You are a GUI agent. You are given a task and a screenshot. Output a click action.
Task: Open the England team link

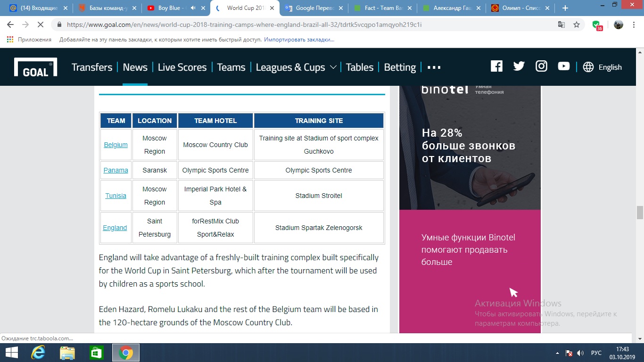coord(115,228)
